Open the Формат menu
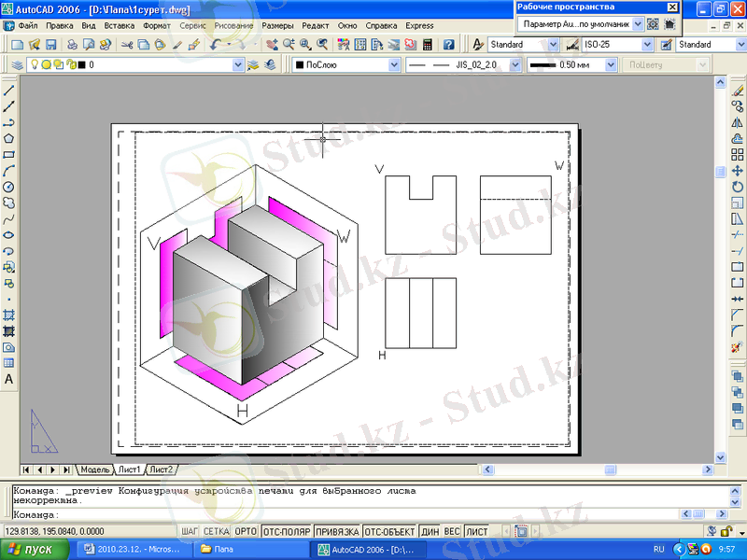747x560 pixels. point(156,25)
